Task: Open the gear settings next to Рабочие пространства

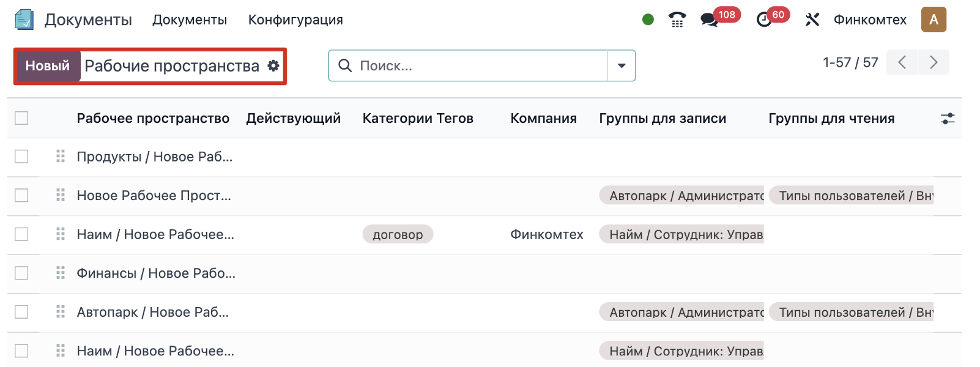Action: (x=273, y=65)
